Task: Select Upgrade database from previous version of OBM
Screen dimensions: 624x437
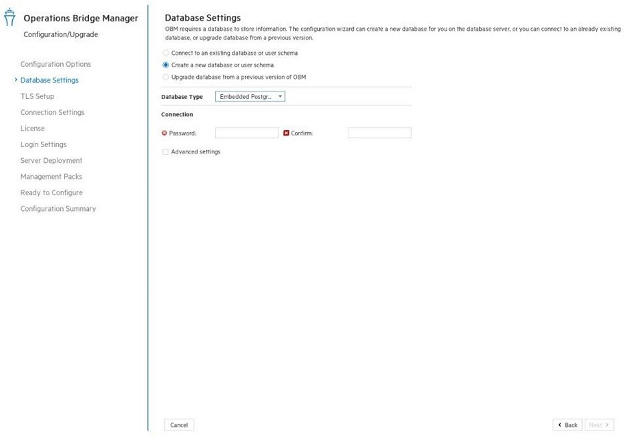Action: 166,77
